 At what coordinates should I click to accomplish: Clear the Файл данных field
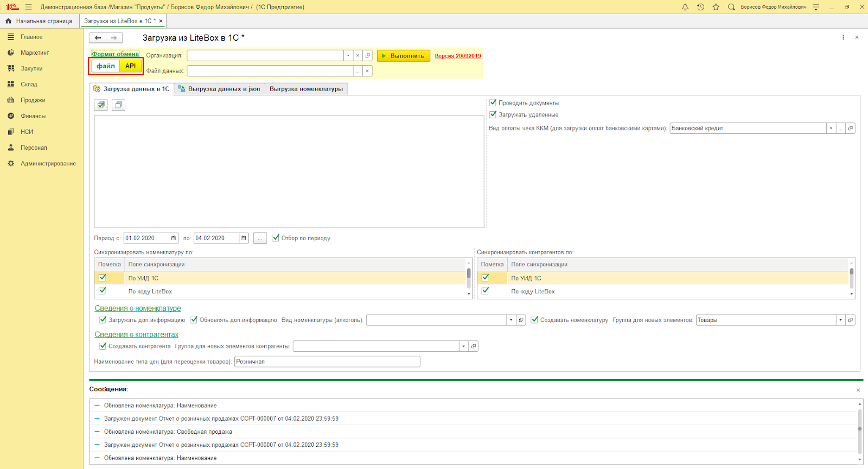(x=367, y=71)
